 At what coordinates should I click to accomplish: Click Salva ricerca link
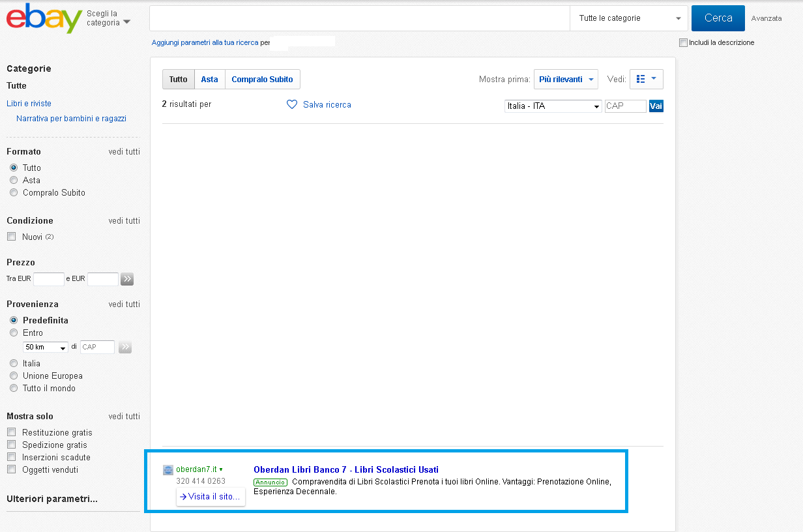(x=327, y=104)
